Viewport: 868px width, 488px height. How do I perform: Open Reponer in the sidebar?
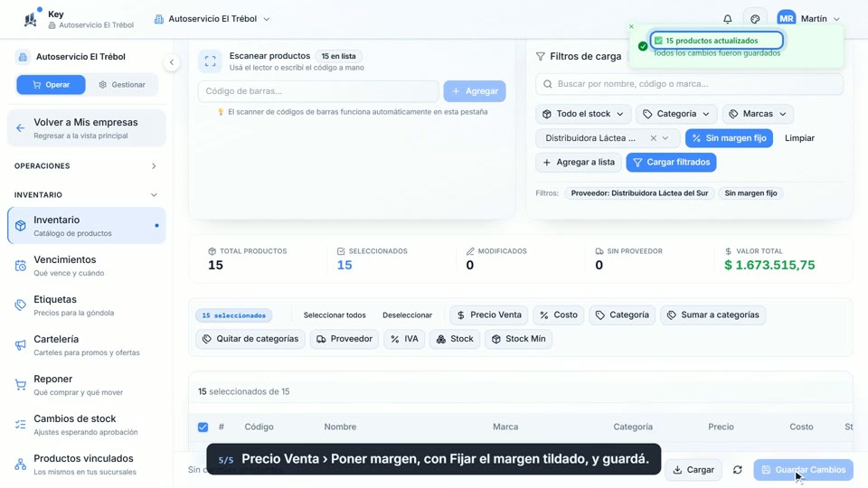click(87, 385)
